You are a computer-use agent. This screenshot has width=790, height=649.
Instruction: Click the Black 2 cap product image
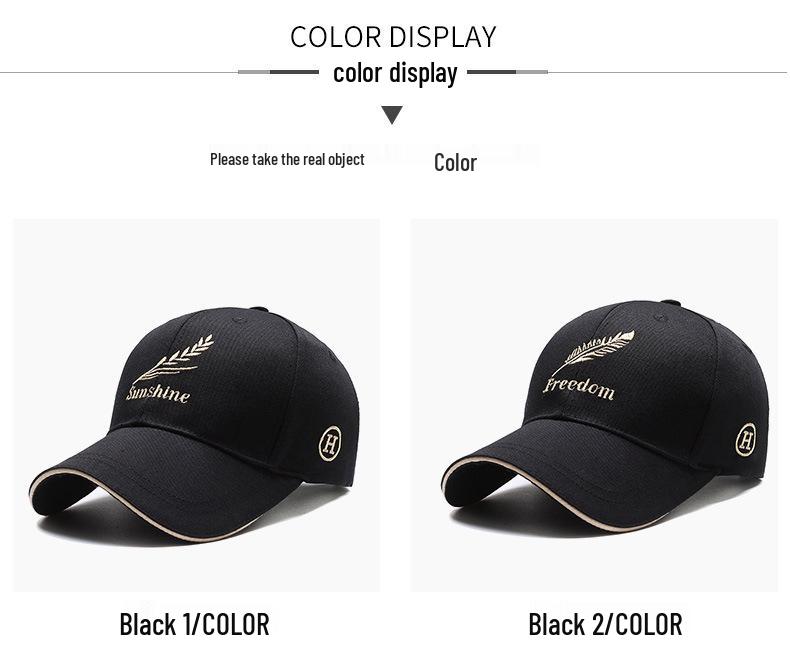coord(594,405)
